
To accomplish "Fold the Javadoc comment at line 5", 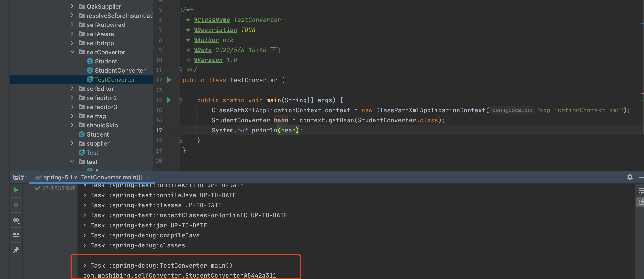I will tap(180, 10).
